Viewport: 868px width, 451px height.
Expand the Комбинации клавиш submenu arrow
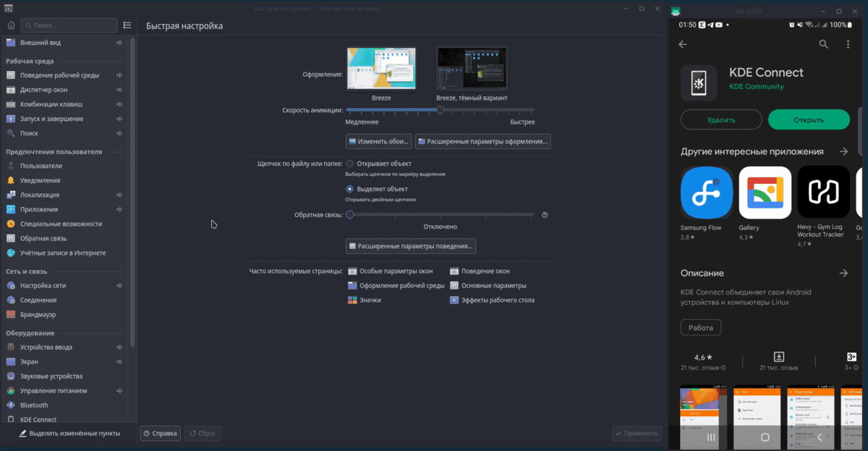(x=119, y=104)
